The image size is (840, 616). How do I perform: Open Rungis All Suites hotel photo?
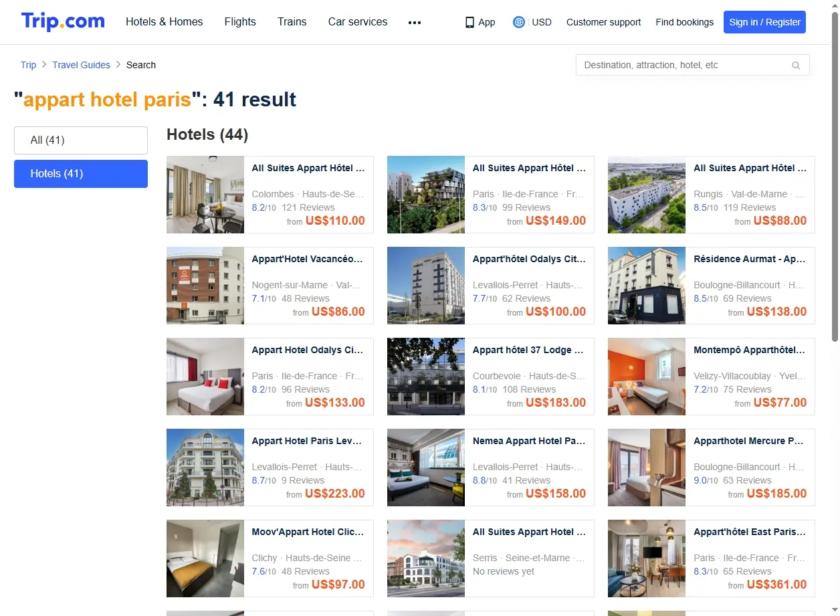tap(647, 195)
